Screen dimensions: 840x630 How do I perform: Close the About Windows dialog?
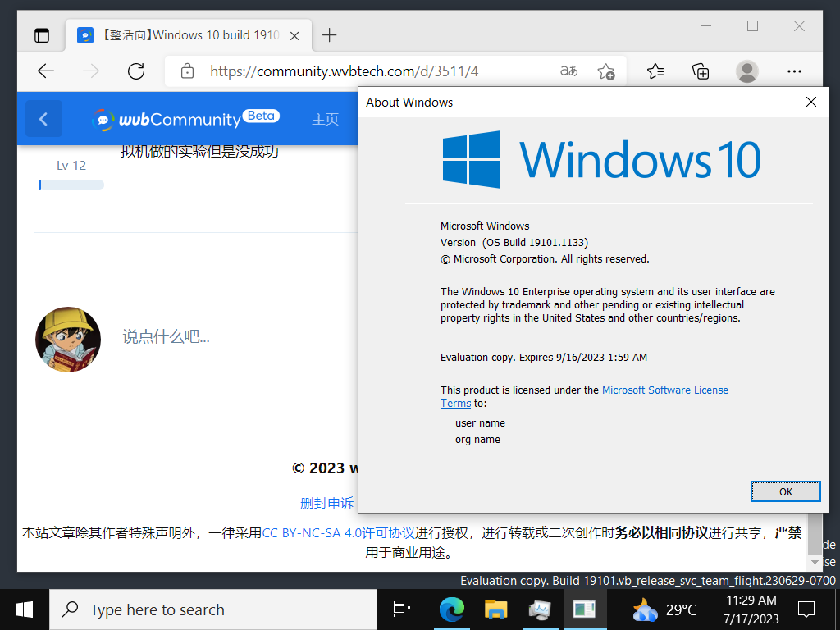(x=811, y=102)
